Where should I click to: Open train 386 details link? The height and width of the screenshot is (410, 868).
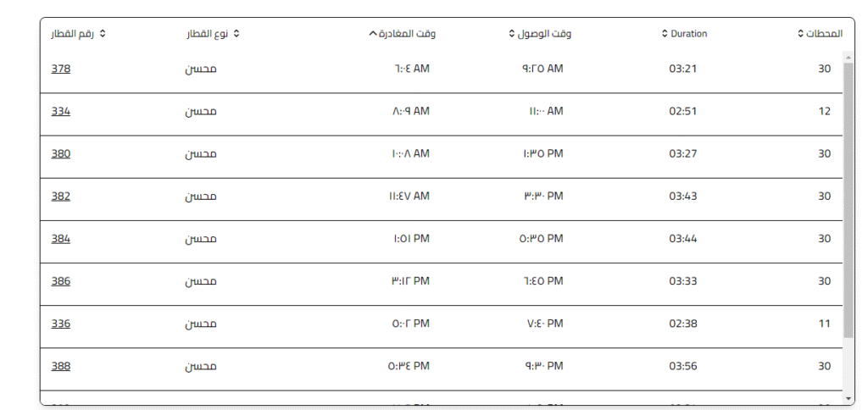(x=60, y=280)
